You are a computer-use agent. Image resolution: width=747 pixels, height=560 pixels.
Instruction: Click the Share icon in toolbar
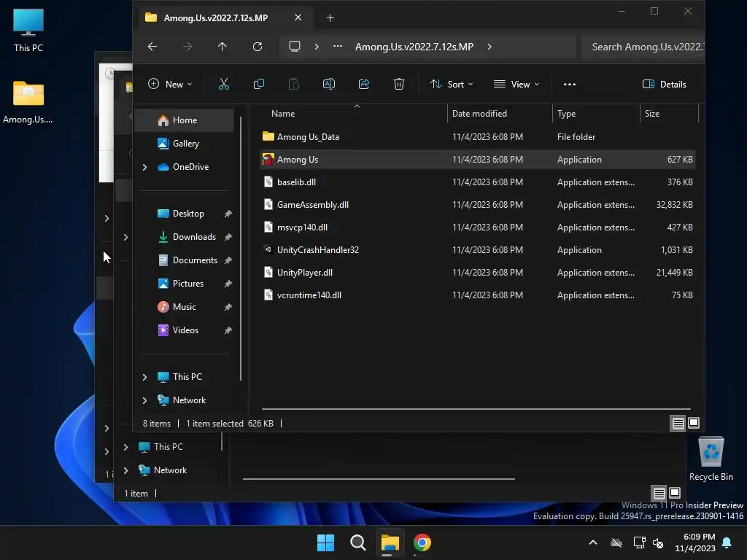click(364, 85)
